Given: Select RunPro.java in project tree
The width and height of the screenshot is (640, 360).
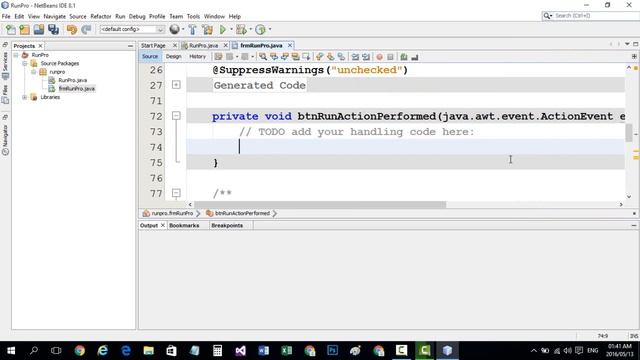Looking at the screenshot, I should coord(72,80).
